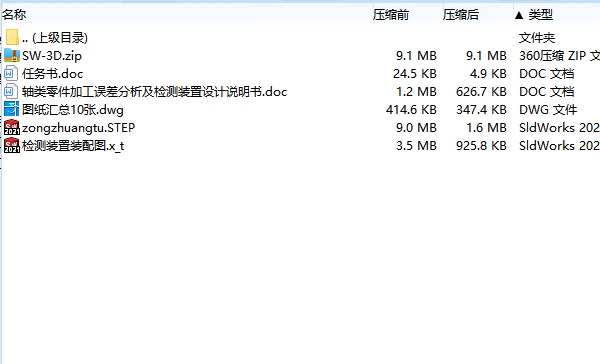Screen dimensions: 600x364
Task: Select 轴类零件加工误差分析及检测装置设计说明书.doc
Action: click(155, 91)
